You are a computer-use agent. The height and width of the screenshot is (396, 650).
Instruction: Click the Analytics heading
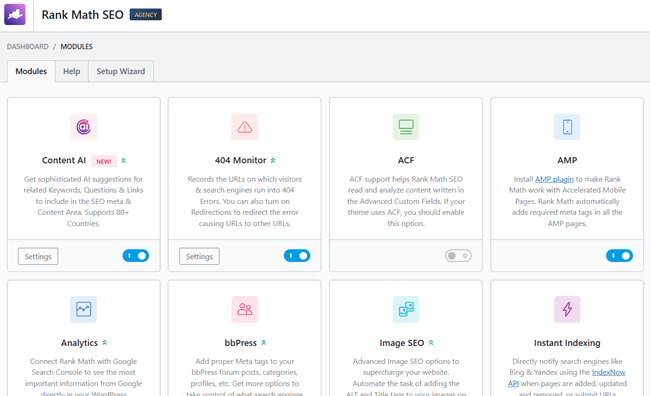click(79, 343)
